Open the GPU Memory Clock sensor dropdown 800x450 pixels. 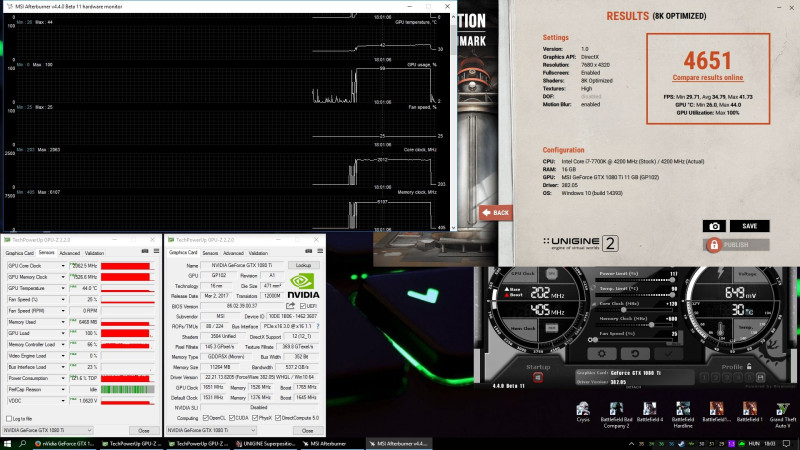[63, 277]
